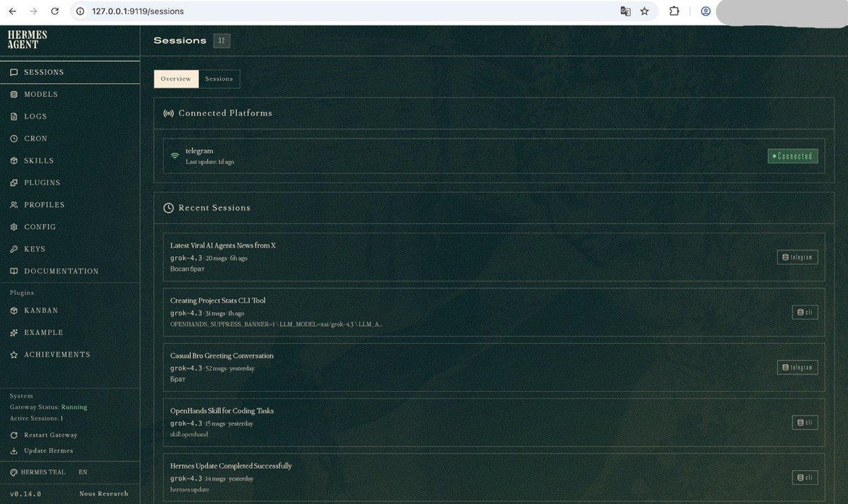Click the browser address bar URL
The width and height of the screenshot is (848, 504).
coord(138,11)
